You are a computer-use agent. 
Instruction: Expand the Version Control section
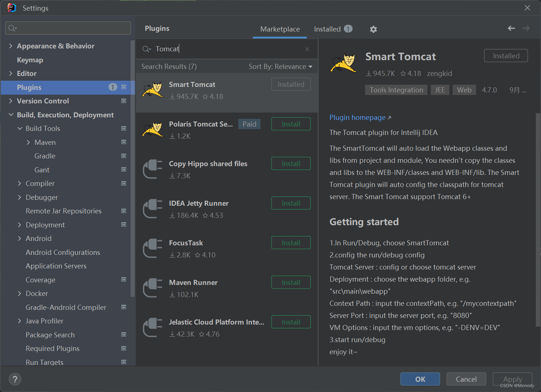coord(11,101)
